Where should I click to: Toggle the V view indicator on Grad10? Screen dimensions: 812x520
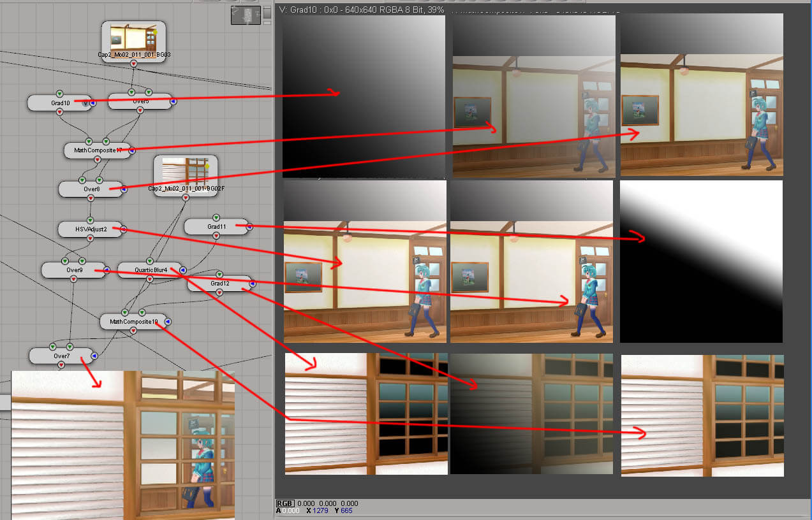point(85,103)
